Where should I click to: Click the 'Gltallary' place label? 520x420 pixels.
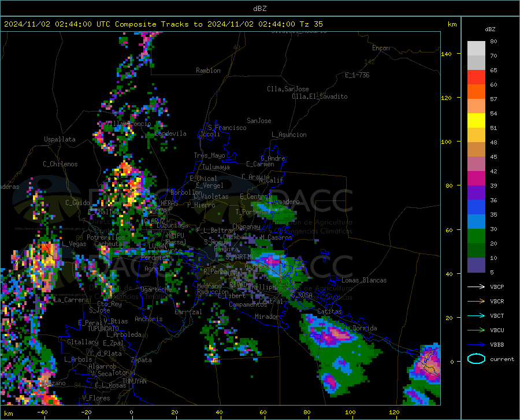pyautogui.click(x=83, y=342)
